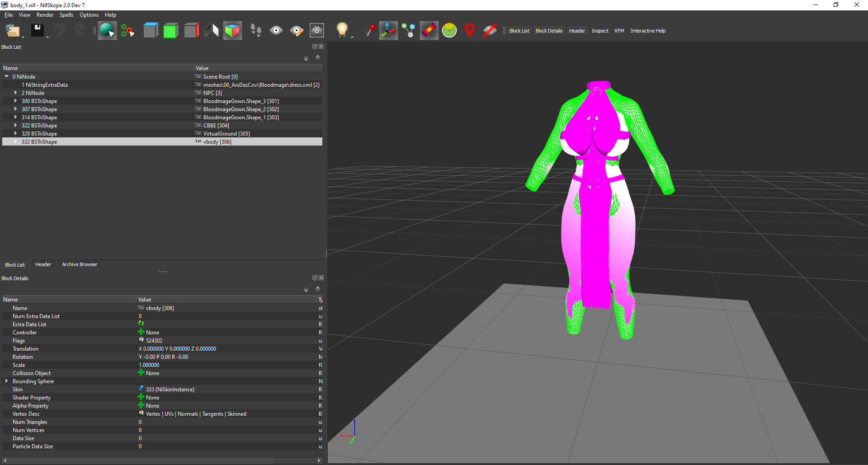
Task: Click the screenshot camera icon
Action: (317, 31)
